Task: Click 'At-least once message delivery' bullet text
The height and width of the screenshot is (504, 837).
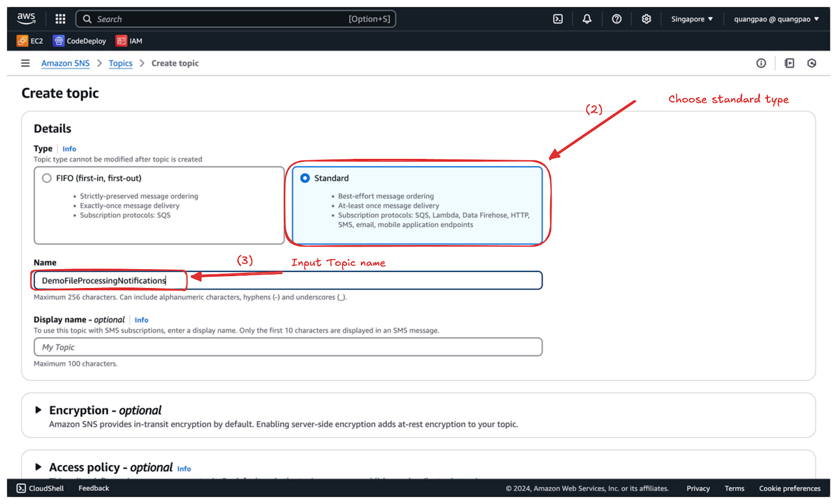Action: coord(389,205)
